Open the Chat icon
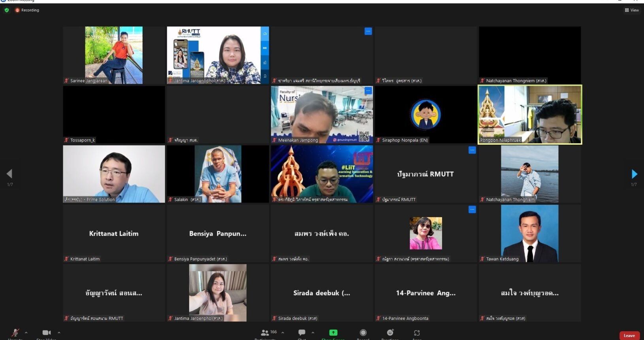 point(302,332)
